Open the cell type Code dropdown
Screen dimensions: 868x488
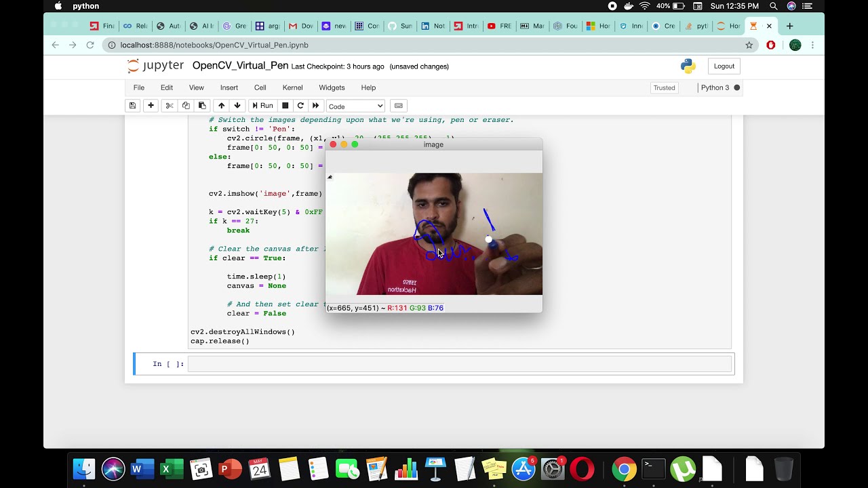[x=356, y=106]
